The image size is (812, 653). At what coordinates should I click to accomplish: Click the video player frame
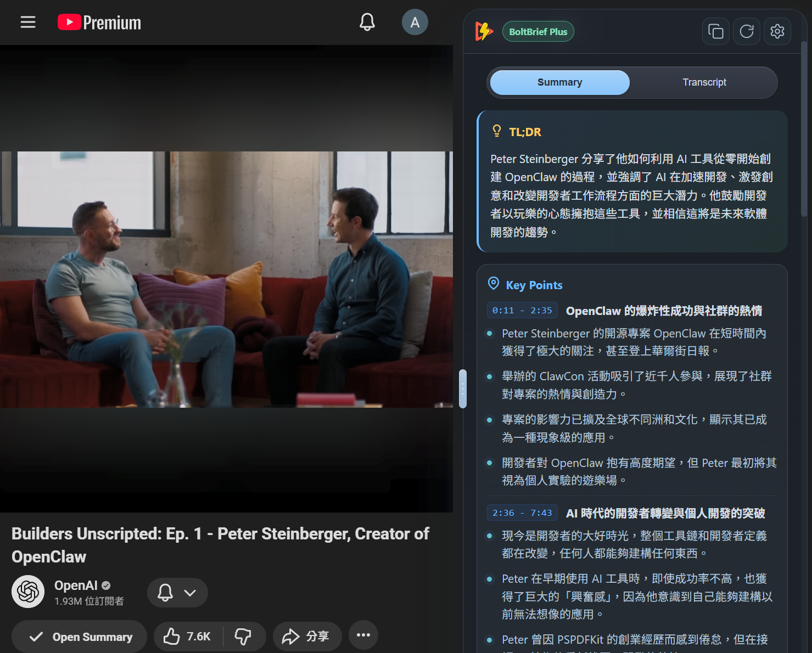click(226, 279)
